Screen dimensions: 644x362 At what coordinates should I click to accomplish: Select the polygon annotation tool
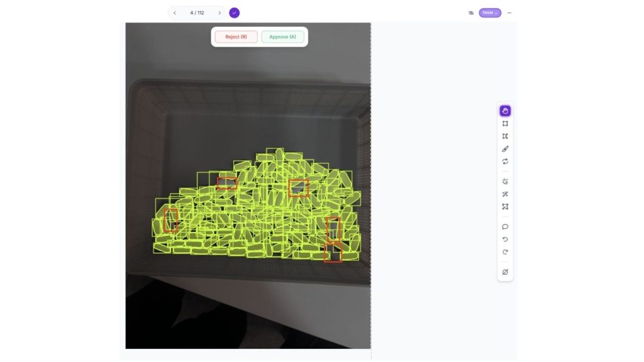505,136
